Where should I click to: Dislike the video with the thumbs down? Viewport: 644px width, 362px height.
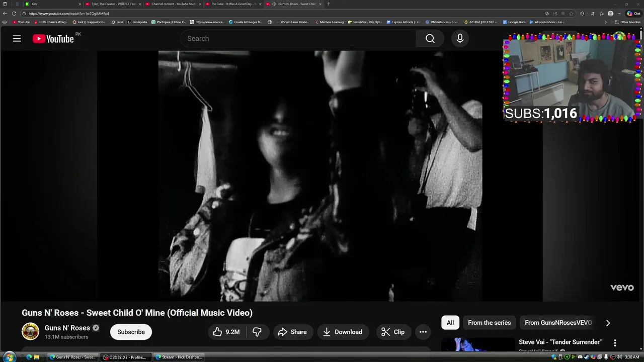pos(257,332)
